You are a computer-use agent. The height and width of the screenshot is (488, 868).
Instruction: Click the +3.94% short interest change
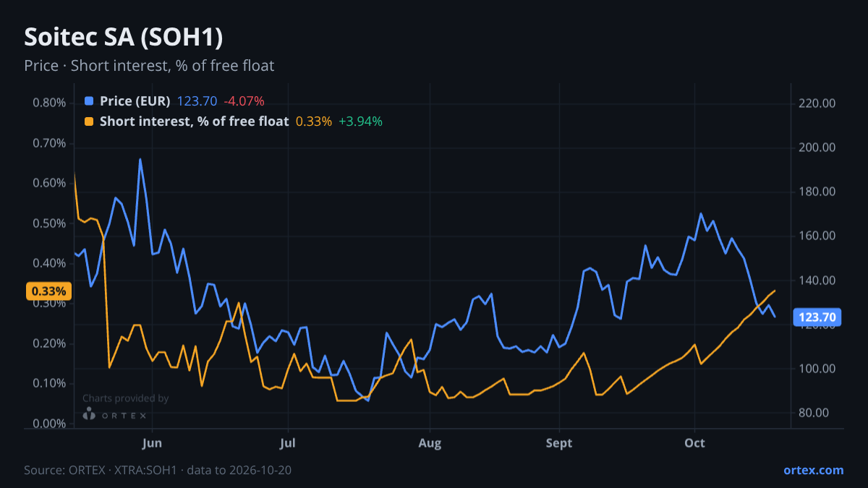[360, 121]
